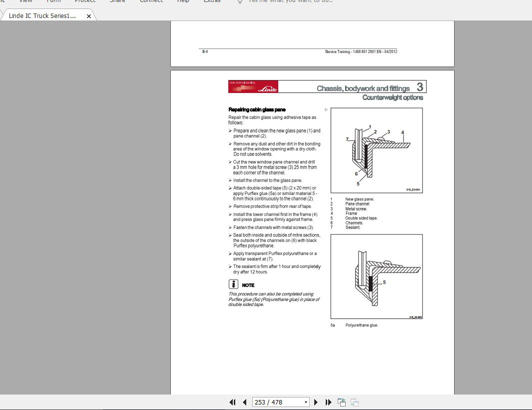Screen dimensions: 532x410
Task: Click the Repairing cabin glass pane heading
Action: pos(257,109)
